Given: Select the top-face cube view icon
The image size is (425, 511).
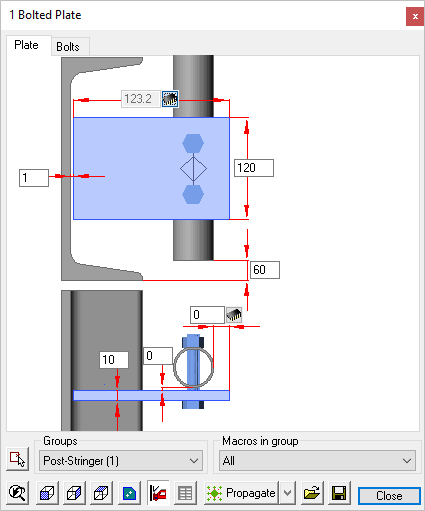Looking at the screenshot, I should 101,493.
